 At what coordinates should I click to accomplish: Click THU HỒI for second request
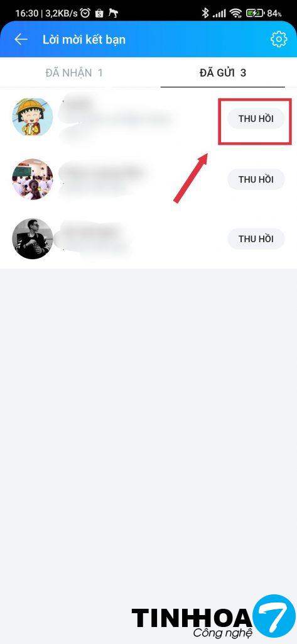point(256,179)
